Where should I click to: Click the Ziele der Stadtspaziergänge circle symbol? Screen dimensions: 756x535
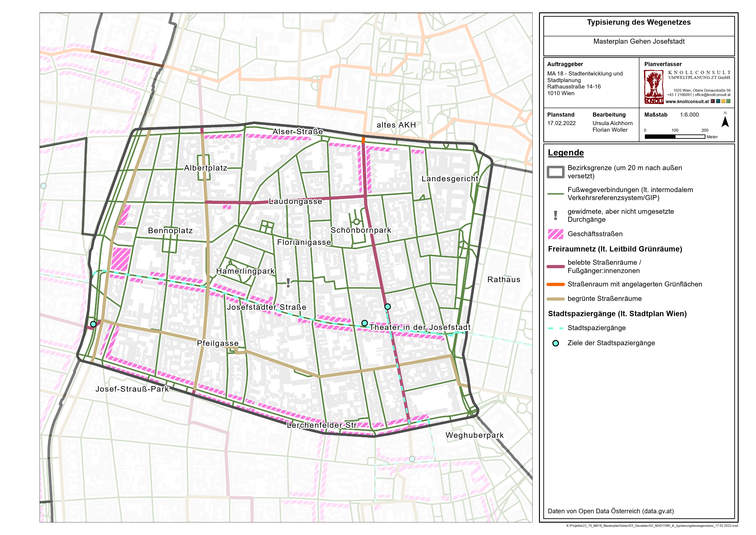pyautogui.click(x=556, y=343)
